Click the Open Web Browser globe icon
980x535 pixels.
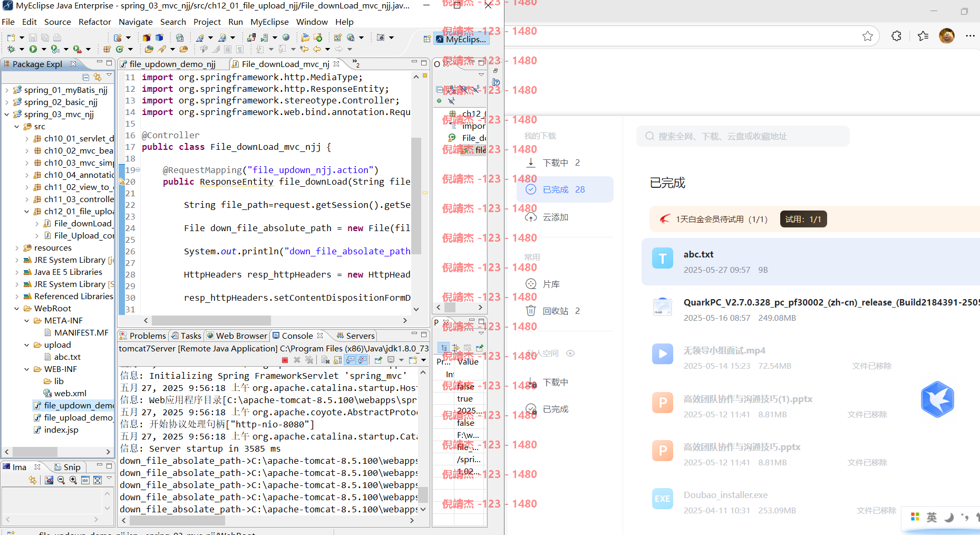click(x=286, y=37)
